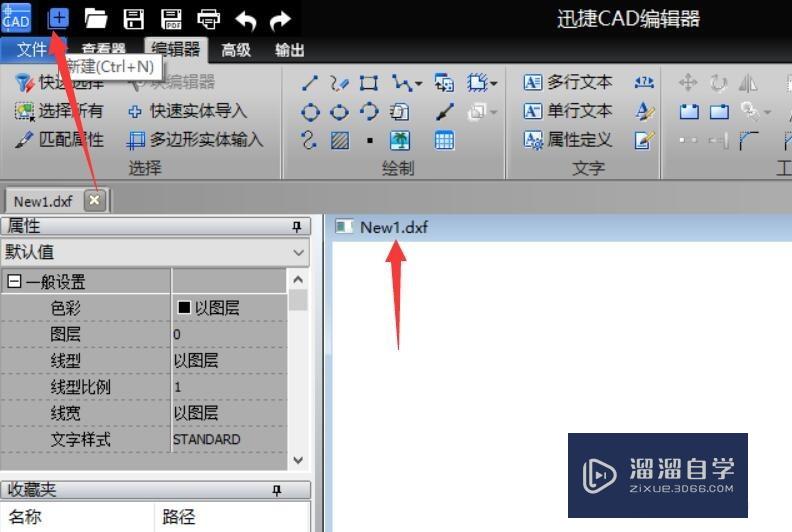Pin the 收藏夹 panel
This screenshot has width=792, height=532.
(277, 490)
